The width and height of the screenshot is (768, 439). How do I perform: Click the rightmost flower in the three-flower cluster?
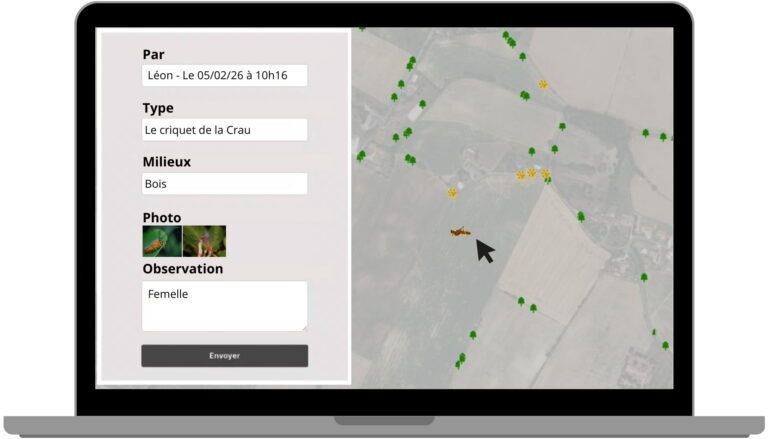pos(545,174)
